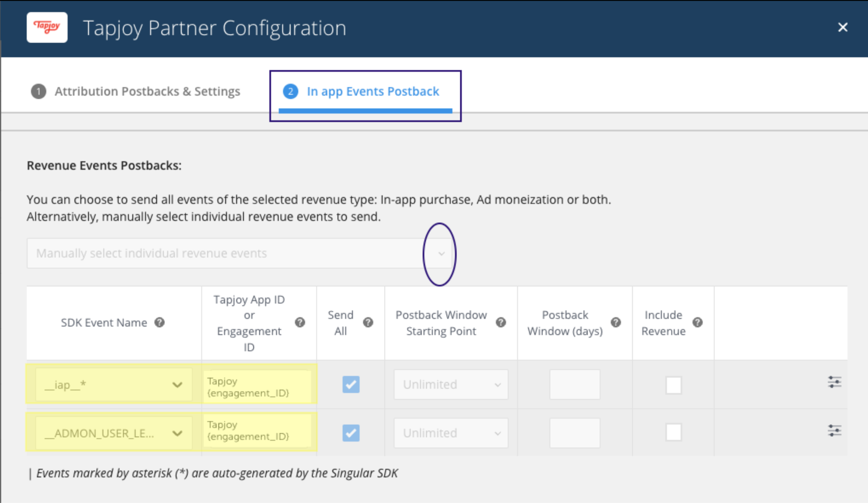The height and width of the screenshot is (503, 868).
Task: Uncheck Send All for __iap__ event
Action: [x=351, y=384]
